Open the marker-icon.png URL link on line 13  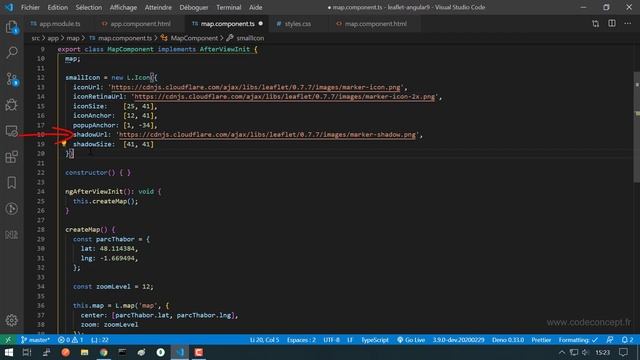(256, 87)
